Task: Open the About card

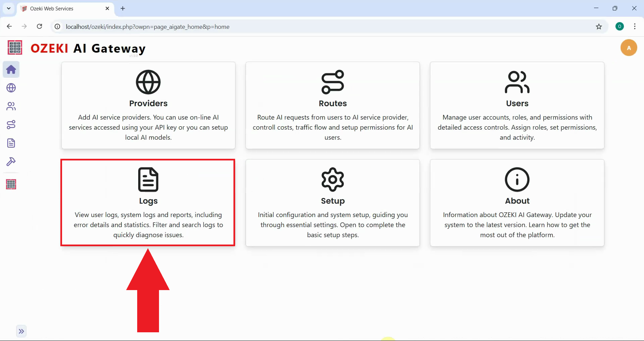Action: 517,203
